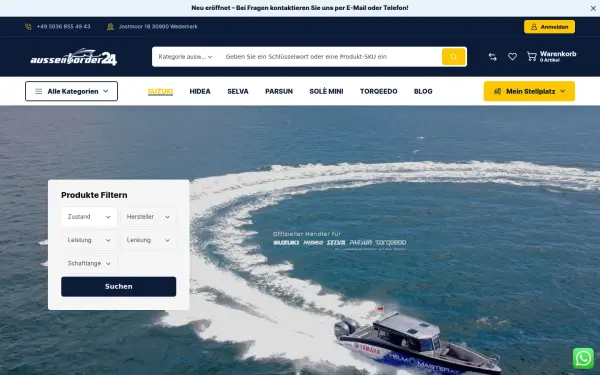The image size is (600, 375).
Task: Open the Leistung filter dropdown
Action: [89, 240]
